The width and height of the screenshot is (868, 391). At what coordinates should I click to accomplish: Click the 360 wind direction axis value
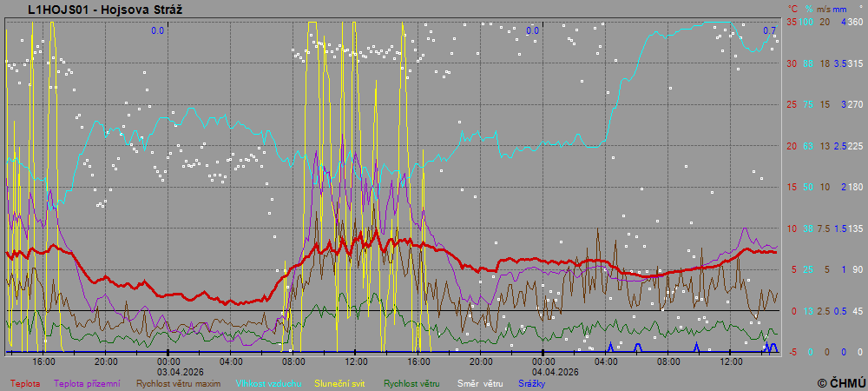(855, 22)
